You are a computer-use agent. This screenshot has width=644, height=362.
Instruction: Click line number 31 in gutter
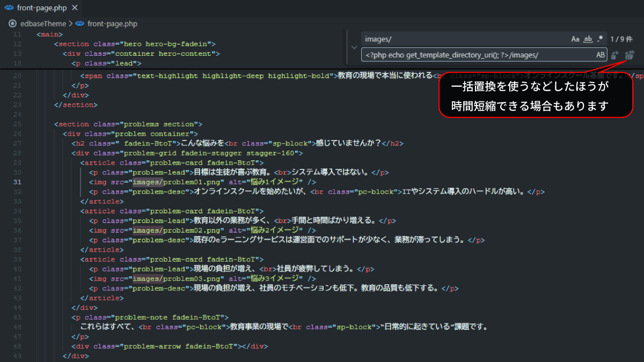[17, 182]
